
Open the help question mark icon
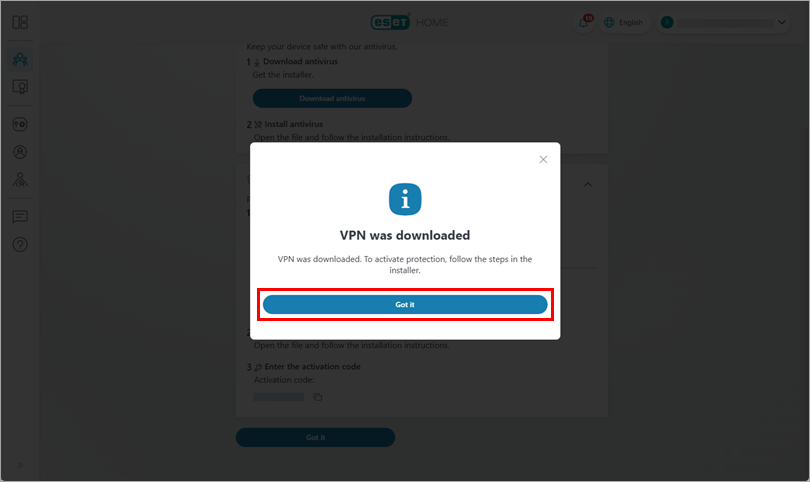(20, 244)
